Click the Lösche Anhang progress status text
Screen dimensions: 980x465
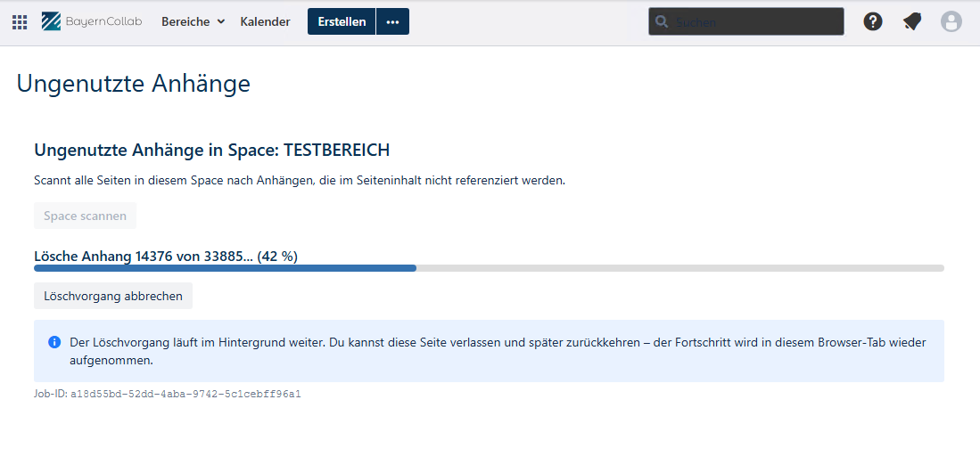click(166, 256)
